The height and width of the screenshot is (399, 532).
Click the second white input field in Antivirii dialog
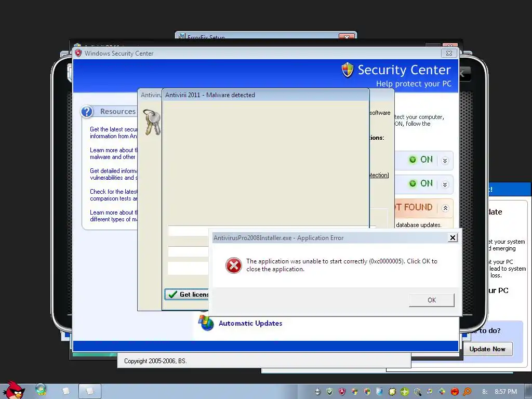[188, 252]
